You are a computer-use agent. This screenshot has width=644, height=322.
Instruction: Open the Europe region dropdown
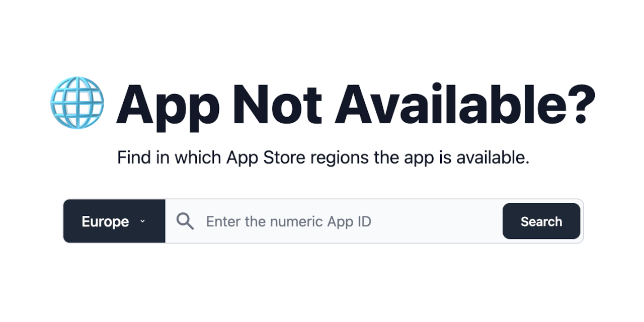point(115,221)
